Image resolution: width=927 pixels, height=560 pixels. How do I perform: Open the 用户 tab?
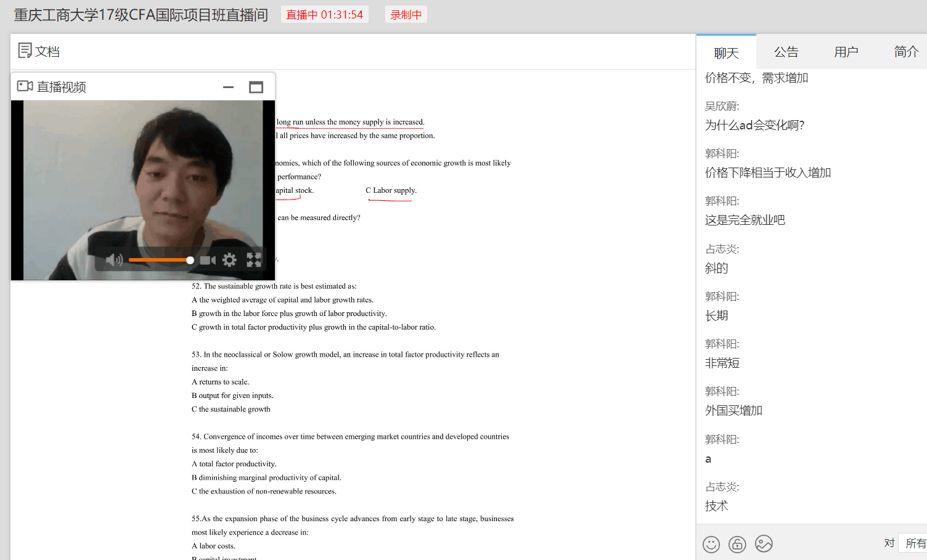846,52
